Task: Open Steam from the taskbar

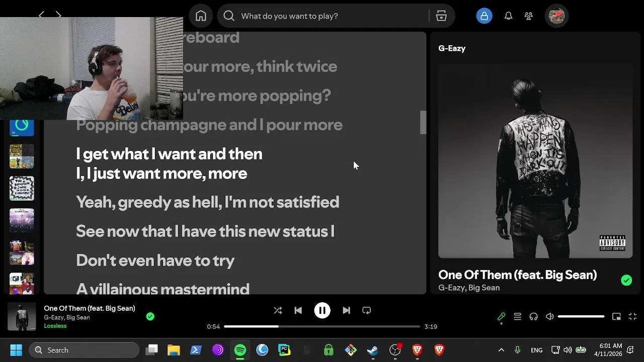Action: tap(373, 350)
